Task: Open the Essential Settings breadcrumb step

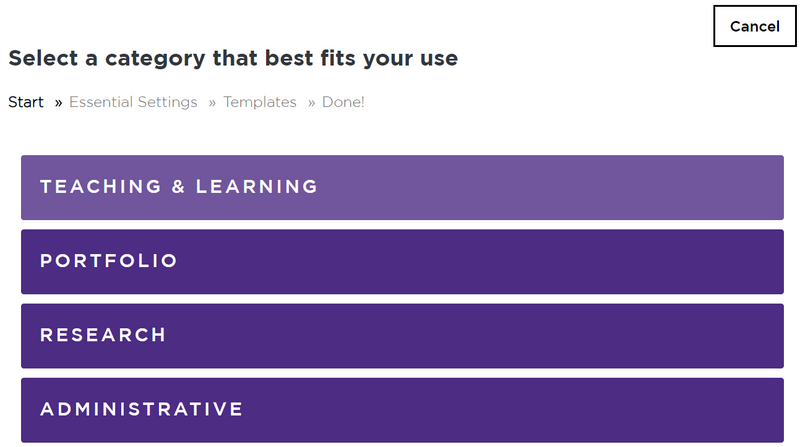Action: tap(133, 102)
